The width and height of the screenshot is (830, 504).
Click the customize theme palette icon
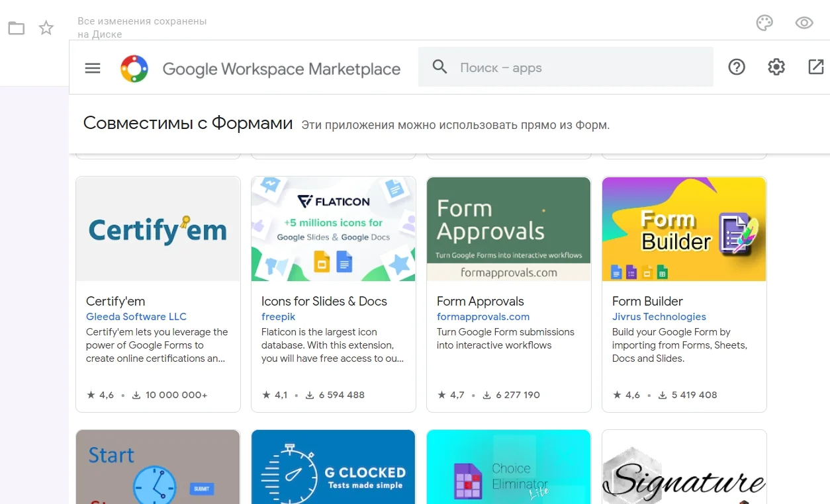[764, 23]
